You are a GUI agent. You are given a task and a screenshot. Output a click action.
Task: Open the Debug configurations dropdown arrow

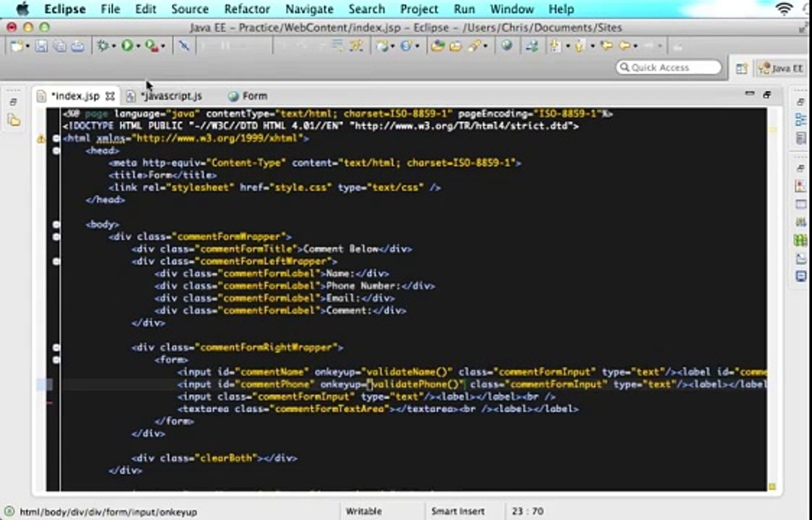click(x=114, y=46)
